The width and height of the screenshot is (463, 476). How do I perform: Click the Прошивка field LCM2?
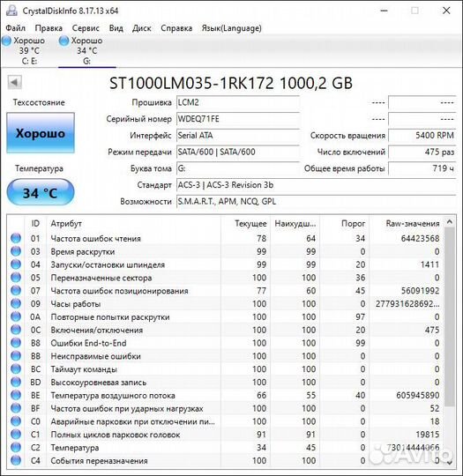[x=238, y=102]
